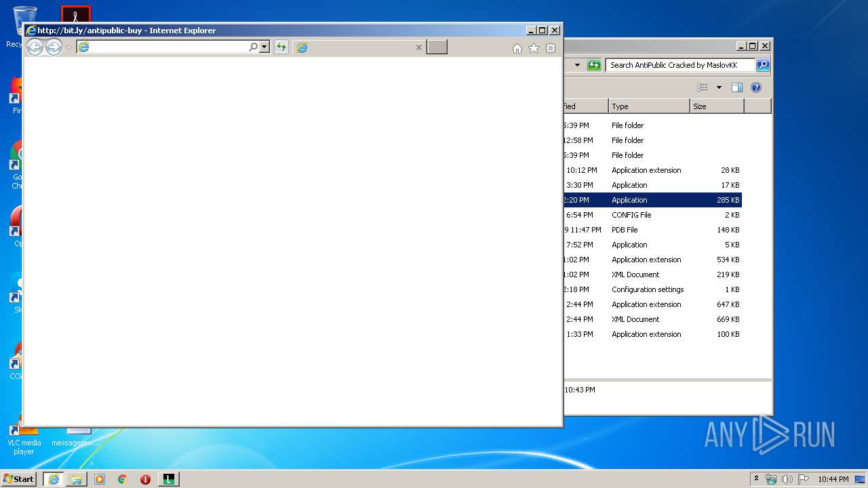Click the green refresh/compatibility button in IE

tap(281, 47)
